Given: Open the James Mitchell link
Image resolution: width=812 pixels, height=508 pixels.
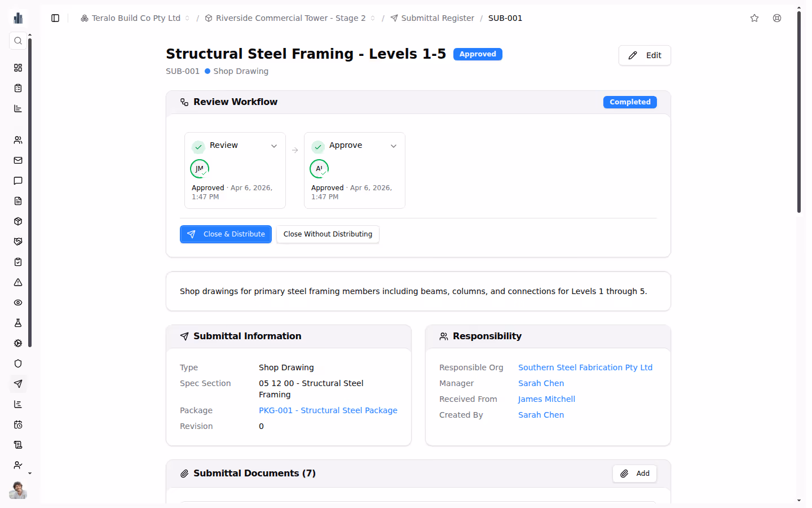Looking at the screenshot, I should tap(546, 399).
